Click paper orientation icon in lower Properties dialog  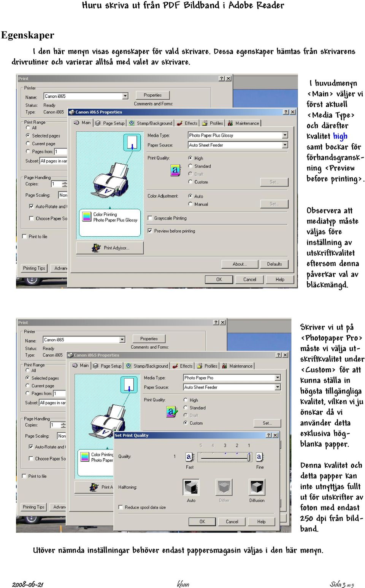point(129,385)
